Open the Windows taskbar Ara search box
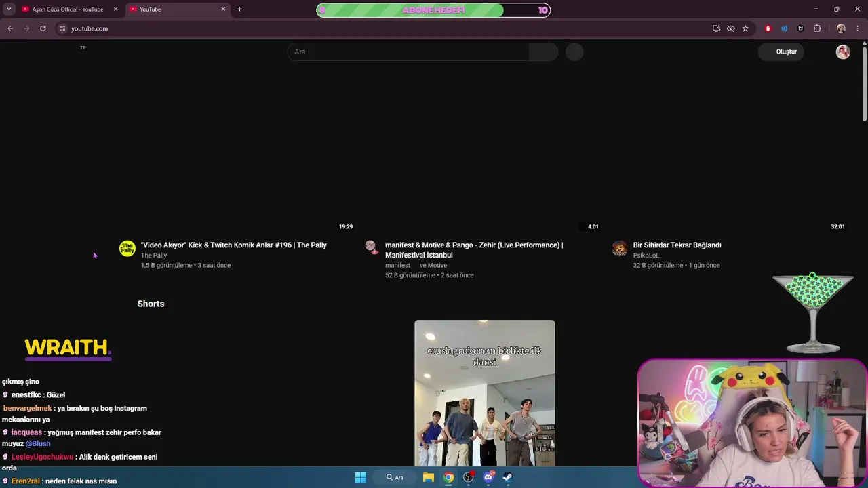The width and height of the screenshot is (868, 488). [x=395, y=477]
